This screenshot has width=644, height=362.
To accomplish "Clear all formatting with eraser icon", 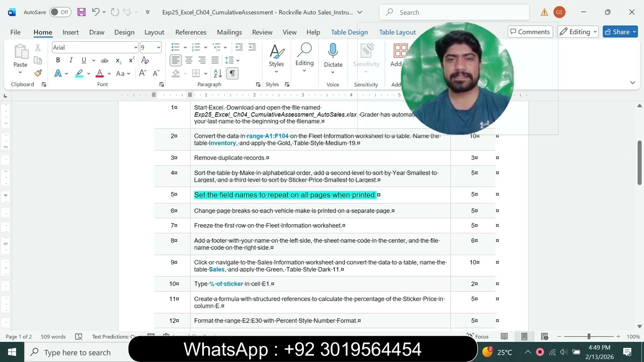I will click(145, 60).
